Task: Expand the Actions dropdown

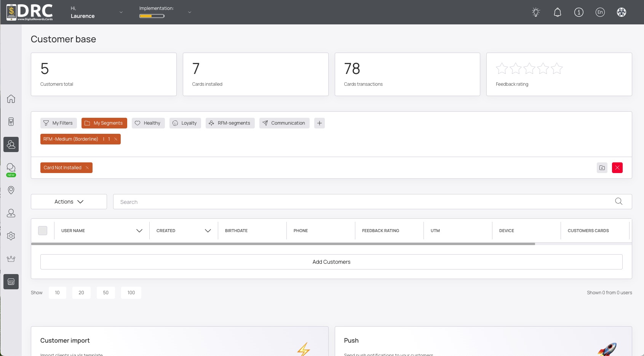Action: pos(69,202)
